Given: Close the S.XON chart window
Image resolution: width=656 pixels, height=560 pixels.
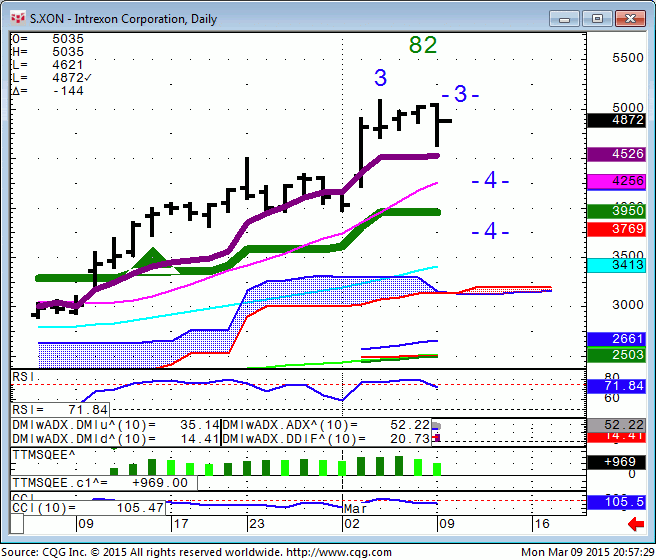Looking at the screenshot, I should pos(630,19).
